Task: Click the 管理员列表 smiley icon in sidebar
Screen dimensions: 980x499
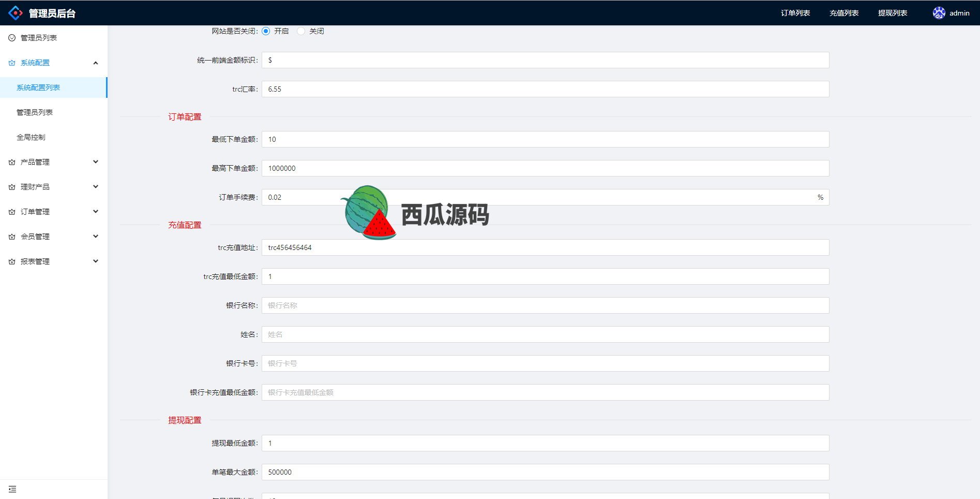Action: 12,38
